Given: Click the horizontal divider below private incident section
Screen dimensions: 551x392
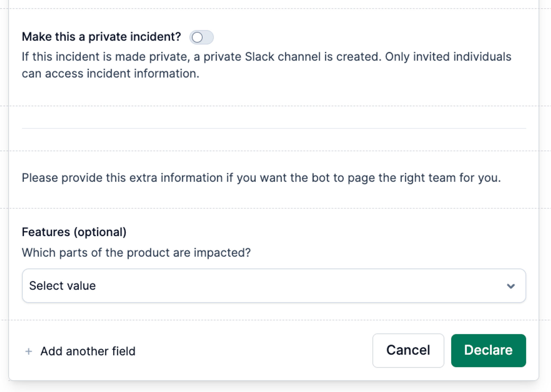Looking at the screenshot, I should (274, 128).
